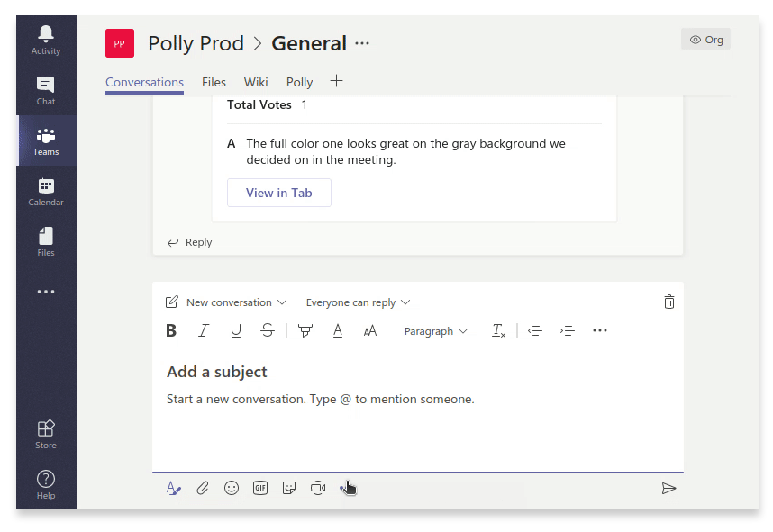Start a Meet Now video call
The image size is (773, 532).
point(317,488)
